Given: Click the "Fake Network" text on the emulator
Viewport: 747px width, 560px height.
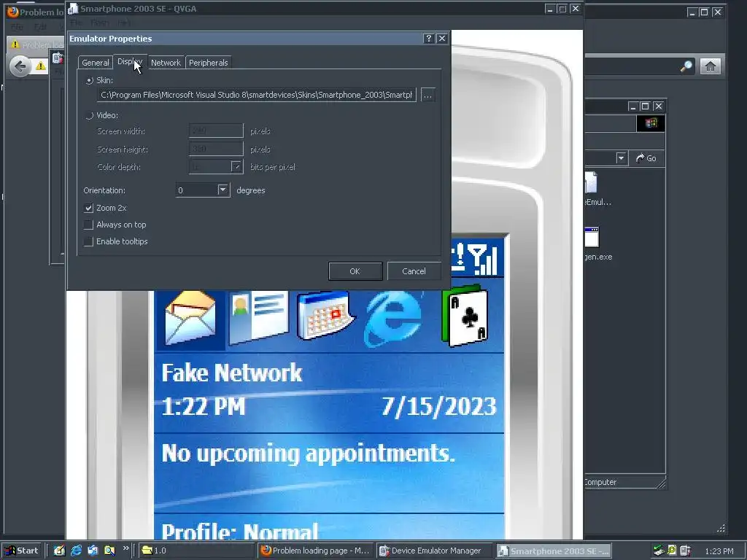Looking at the screenshot, I should 232,373.
